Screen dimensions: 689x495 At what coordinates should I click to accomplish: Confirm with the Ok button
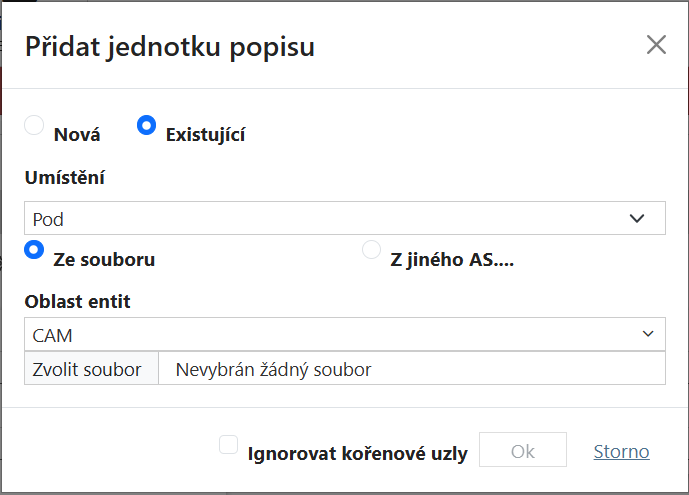(x=523, y=450)
